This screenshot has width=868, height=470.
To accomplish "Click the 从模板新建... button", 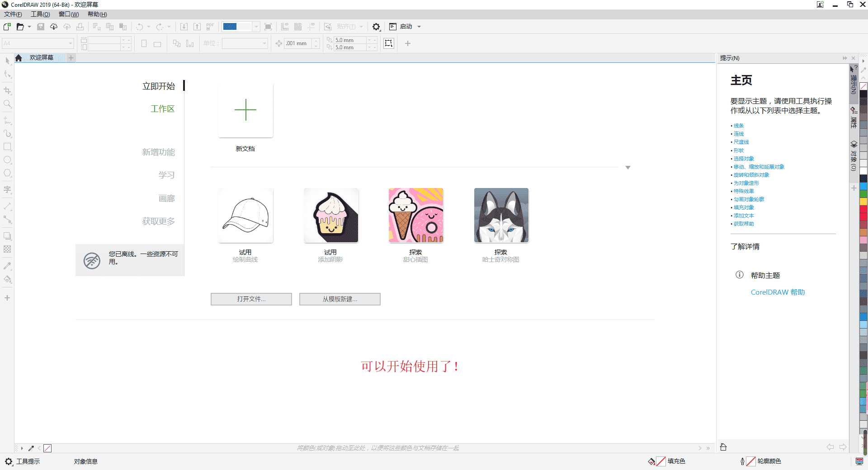I will pos(340,299).
